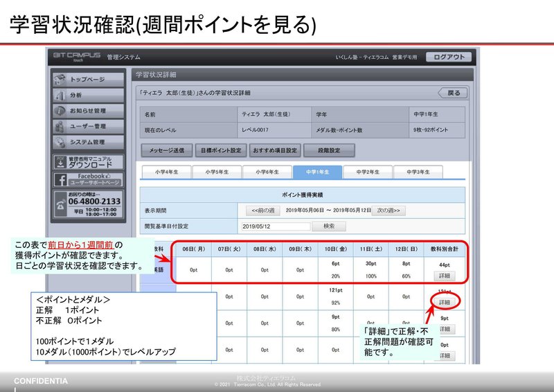Go to the next week with 次の週>>

click(388, 211)
